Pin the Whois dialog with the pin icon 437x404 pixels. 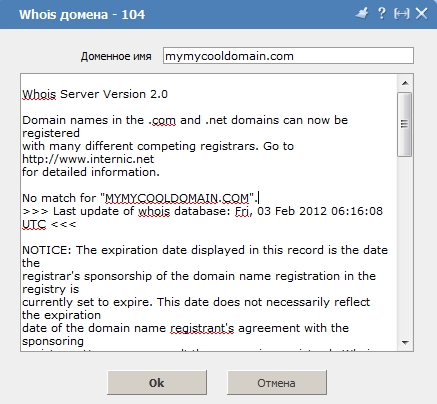[x=362, y=14]
